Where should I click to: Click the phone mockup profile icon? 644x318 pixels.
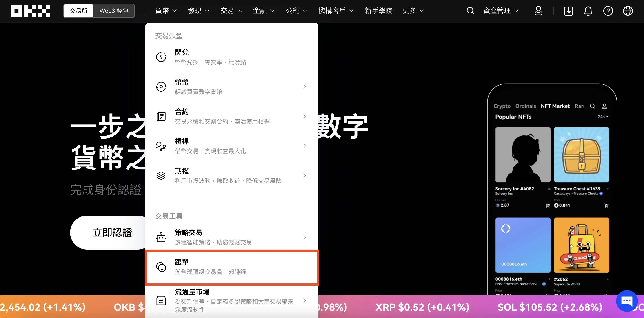tap(604, 106)
